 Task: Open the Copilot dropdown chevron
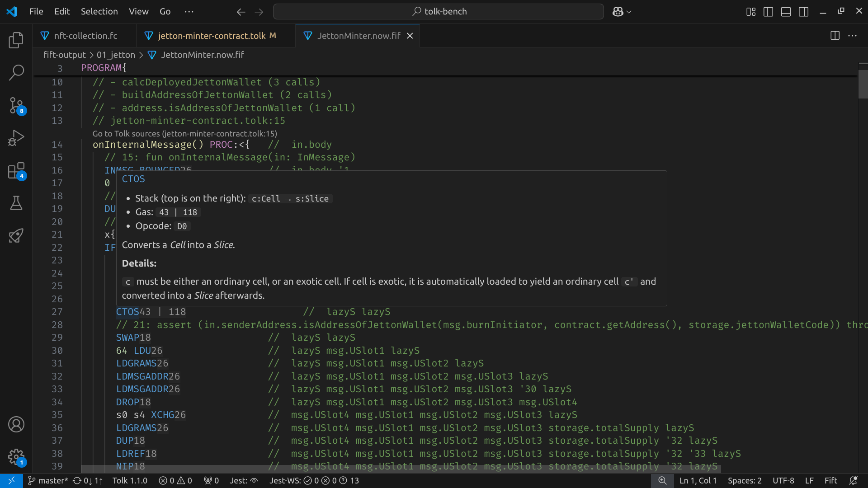[629, 12]
